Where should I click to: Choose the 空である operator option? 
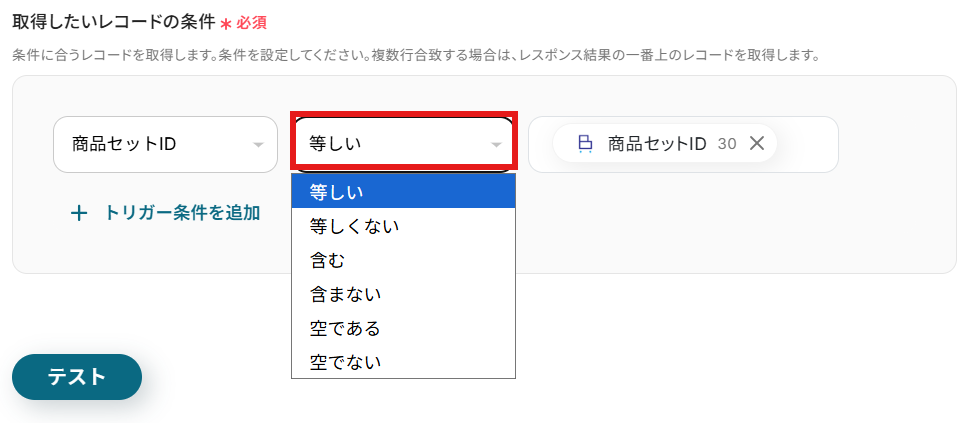tap(404, 328)
